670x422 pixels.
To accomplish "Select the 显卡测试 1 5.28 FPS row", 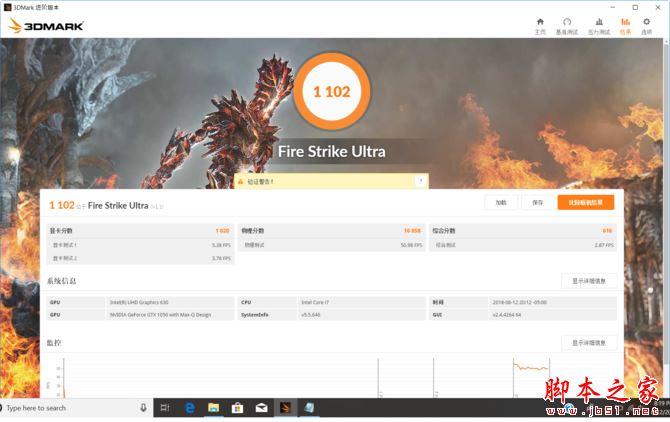I will click(140, 245).
